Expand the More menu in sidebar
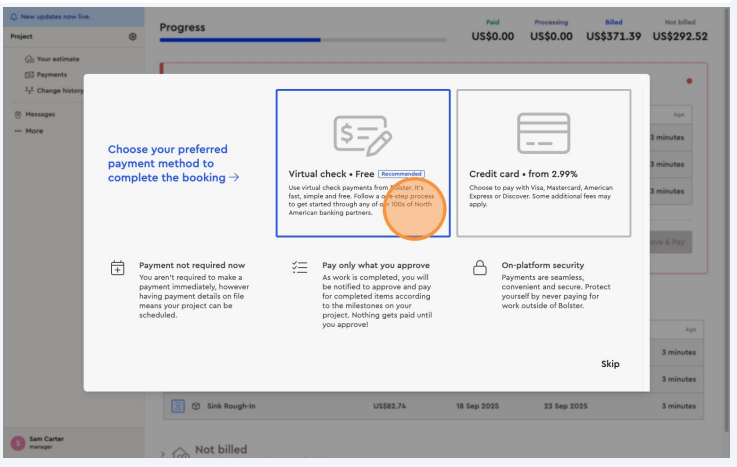 [33, 131]
